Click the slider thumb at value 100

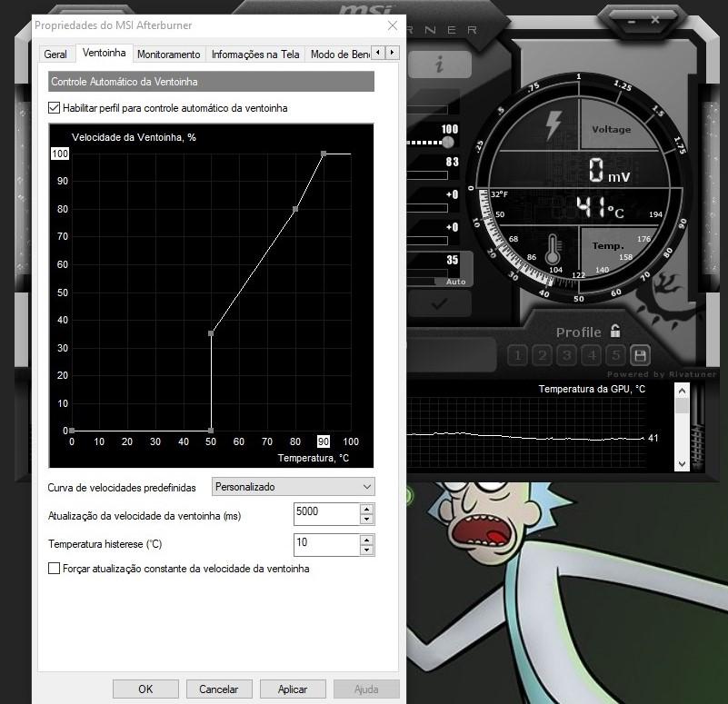tap(447, 142)
